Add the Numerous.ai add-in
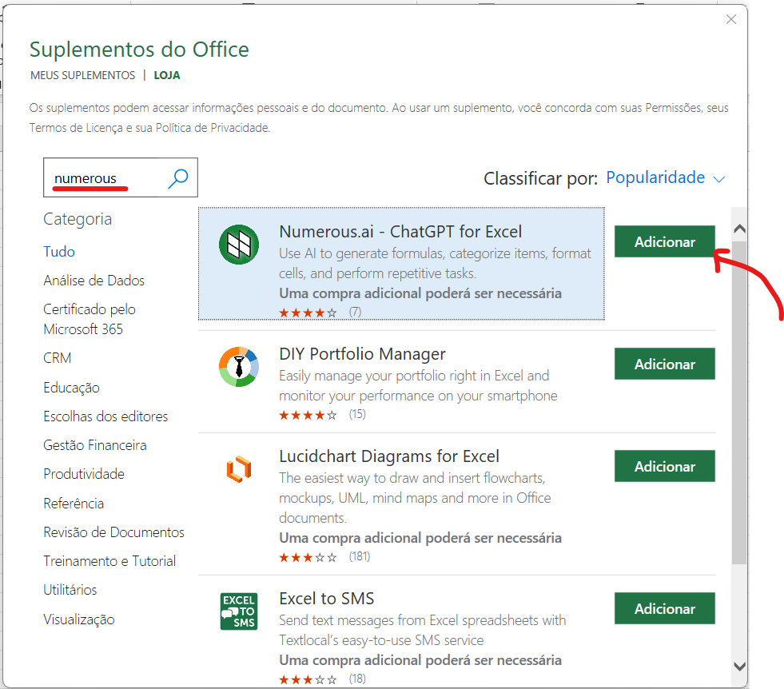The height and width of the screenshot is (689, 784). 664,241
